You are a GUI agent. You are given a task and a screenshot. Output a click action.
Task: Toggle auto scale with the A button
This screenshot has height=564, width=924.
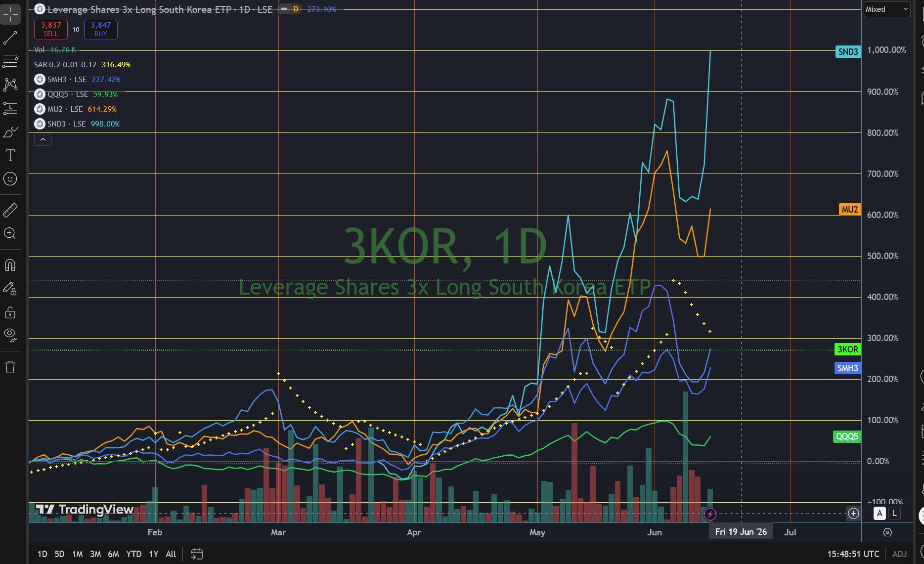(880, 514)
